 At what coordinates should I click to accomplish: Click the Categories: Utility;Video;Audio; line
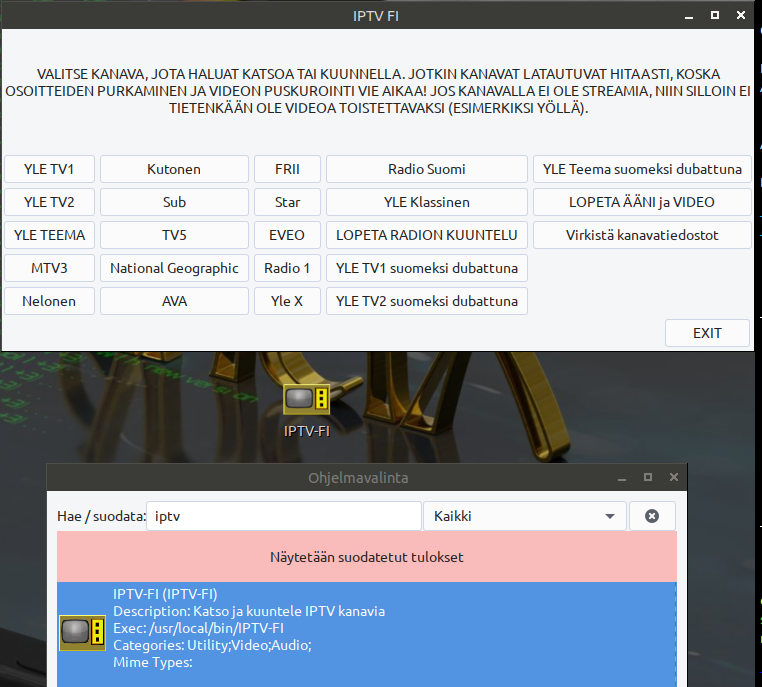tap(212, 645)
